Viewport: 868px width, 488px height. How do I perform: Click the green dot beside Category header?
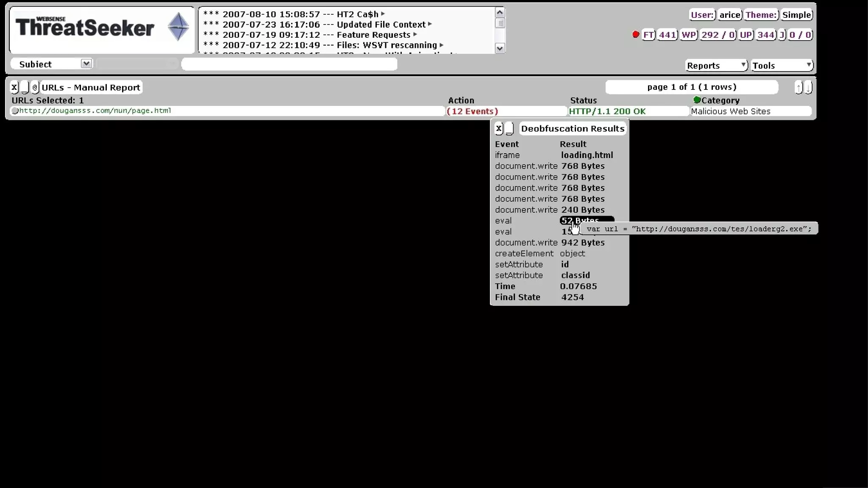(x=696, y=100)
